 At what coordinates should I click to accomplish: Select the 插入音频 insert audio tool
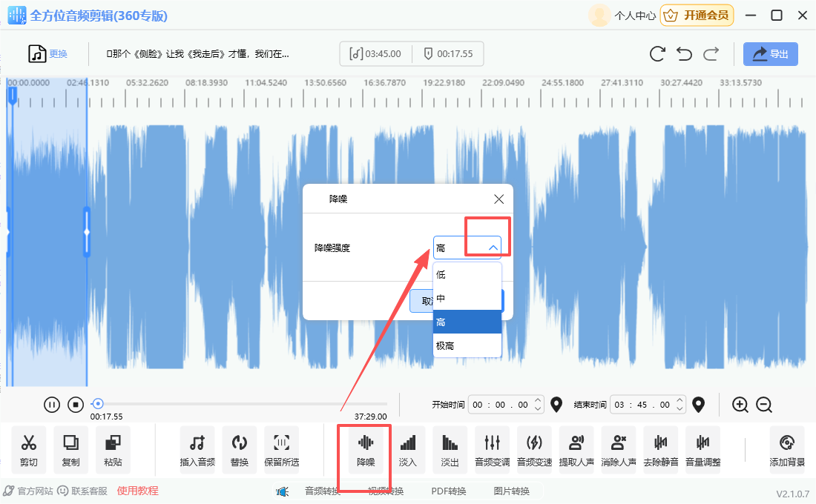(x=197, y=449)
